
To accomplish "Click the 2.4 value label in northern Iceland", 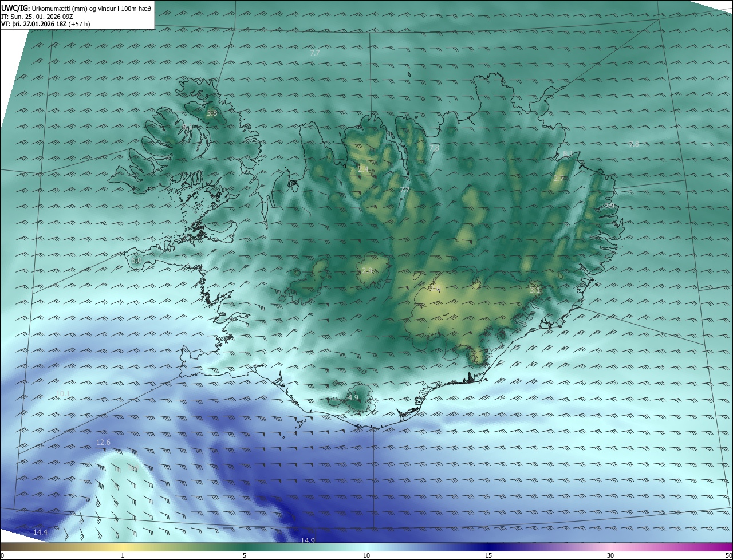I will [x=364, y=169].
